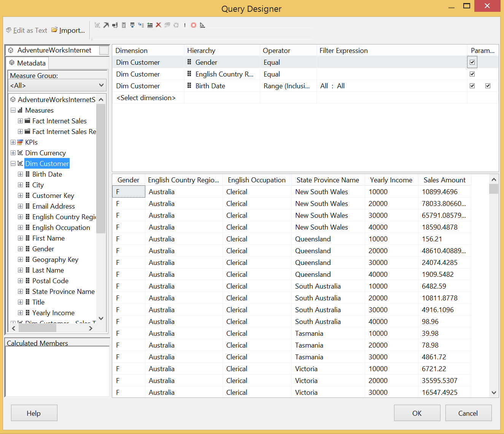Image resolution: width=504 pixels, height=434 pixels.
Task: Select Yearly Income attribute in tree
Action: coord(53,313)
